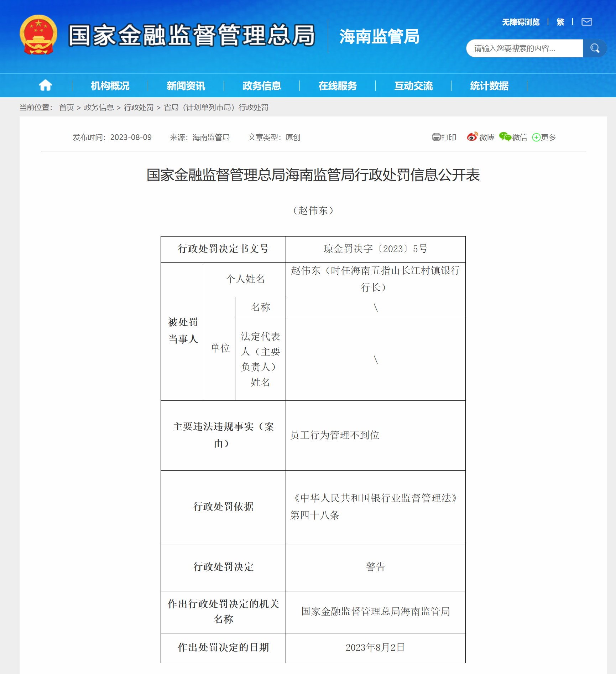616x674 pixels.
Task: Click the printer icon to print
Action: pyautogui.click(x=436, y=137)
